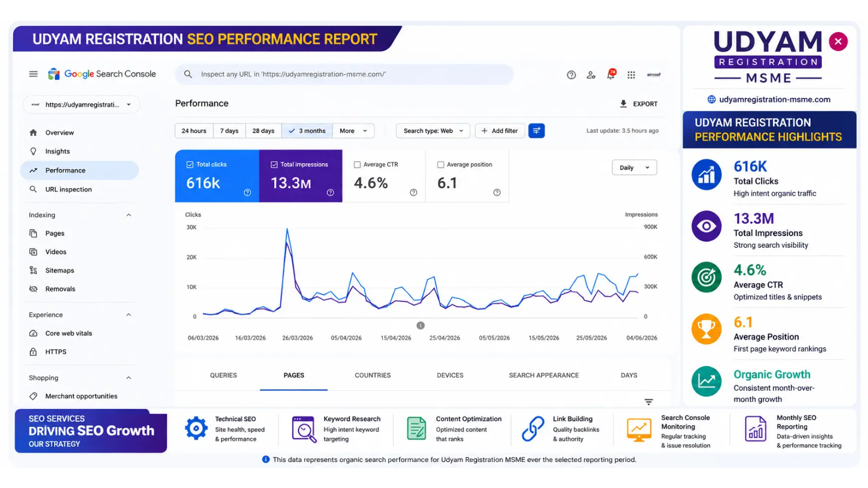Open Removals in the sidebar

(x=79, y=289)
